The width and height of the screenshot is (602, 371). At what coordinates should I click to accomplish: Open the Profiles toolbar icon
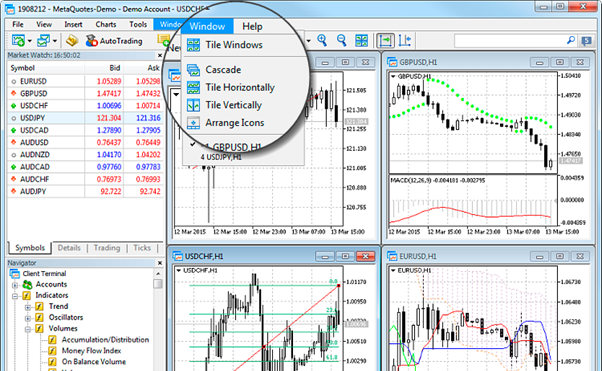point(43,40)
